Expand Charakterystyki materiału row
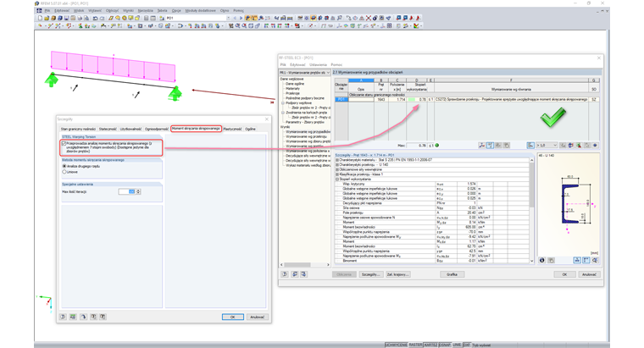This screenshot has width=644, height=348. [337, 160]
